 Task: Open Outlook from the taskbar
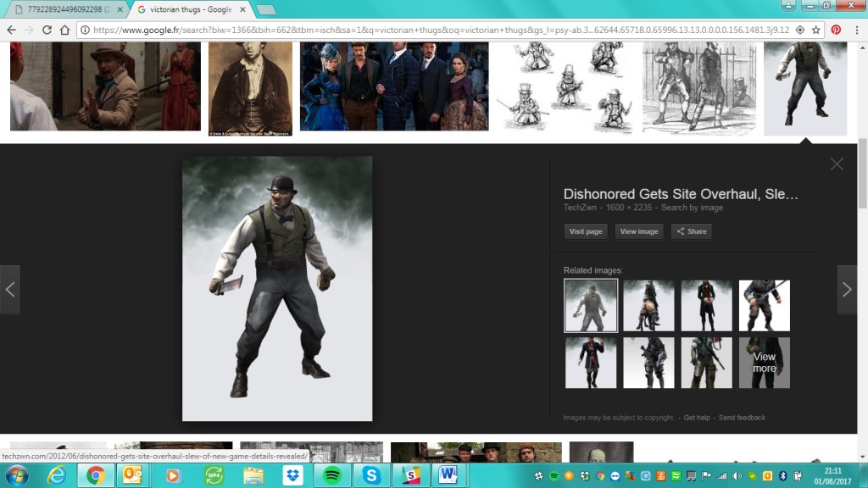[133, 476]
